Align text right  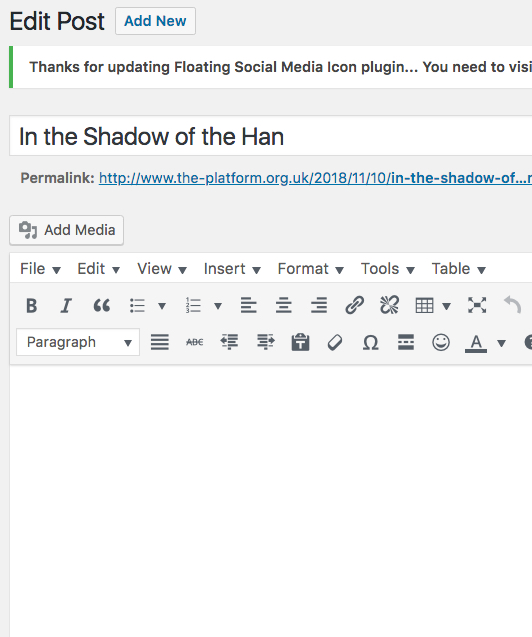pyautogui.click(x=319, y=306)
